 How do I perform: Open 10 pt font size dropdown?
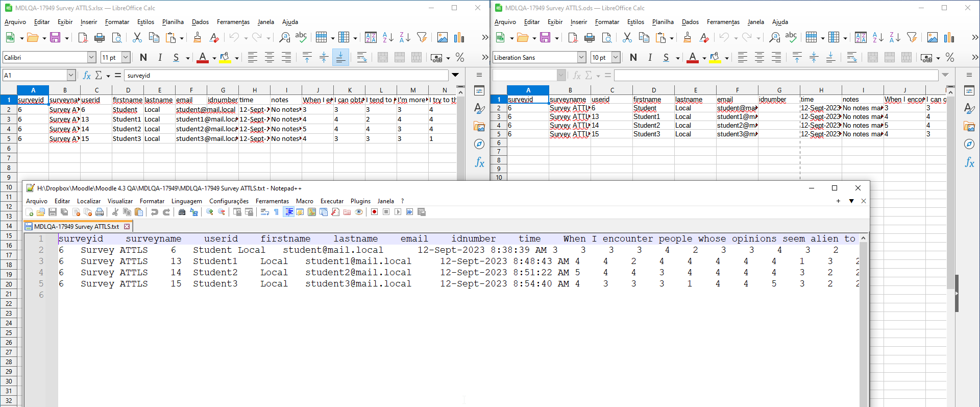(616, 57)
